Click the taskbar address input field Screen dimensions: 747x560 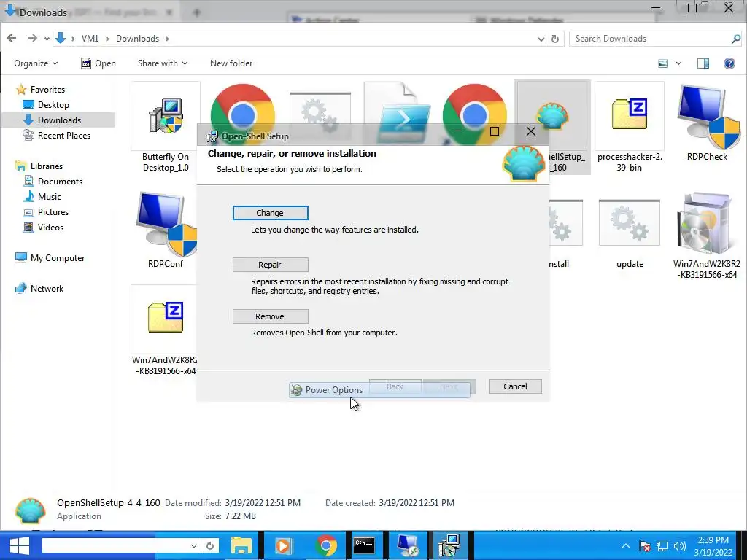click(115, 545)
